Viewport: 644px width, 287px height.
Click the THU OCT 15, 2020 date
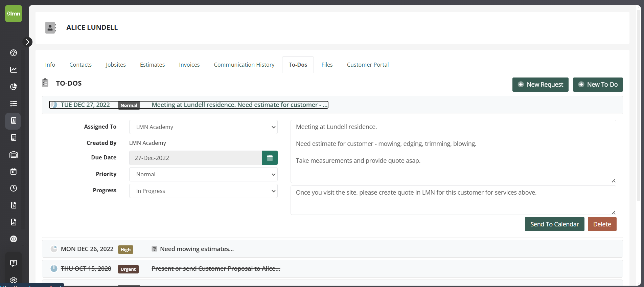coord(86,269)
